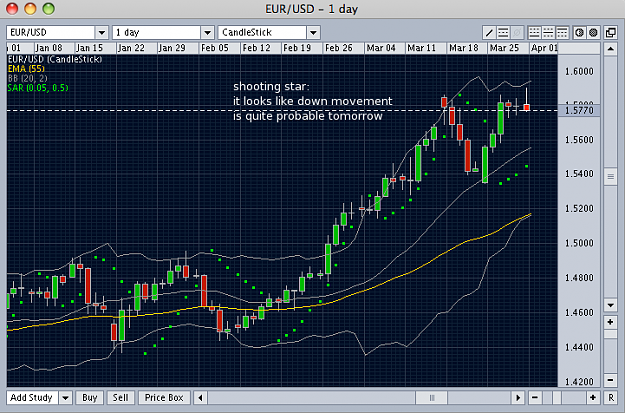This screenshot has height=413, width=625.
Task: Toggle the dotted-circle color scheme icon
Action: pos(594,33)
